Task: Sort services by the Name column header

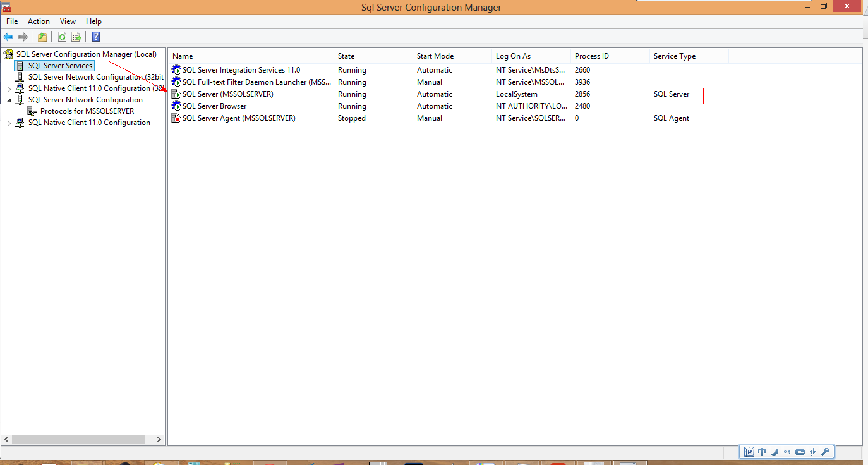Action: [251, 56]
